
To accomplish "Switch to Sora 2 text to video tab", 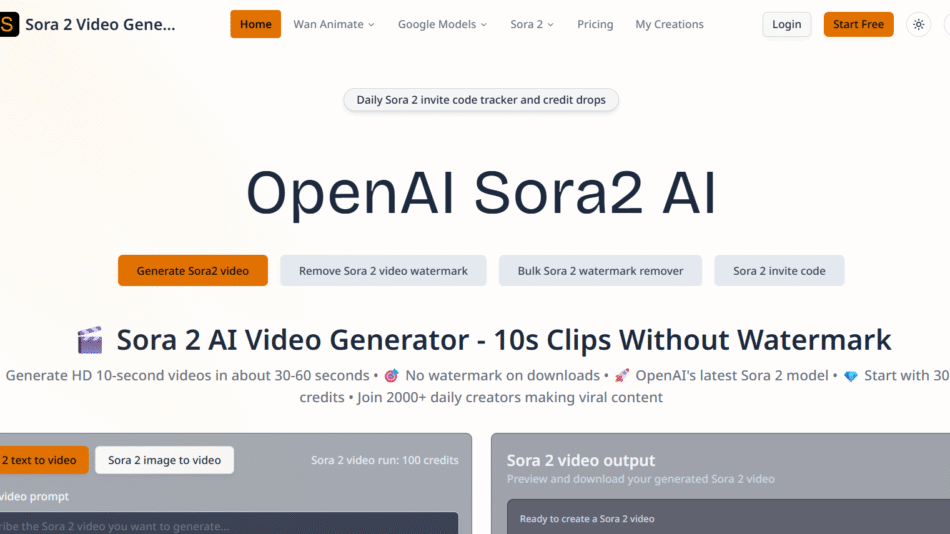I will [40, 460].
